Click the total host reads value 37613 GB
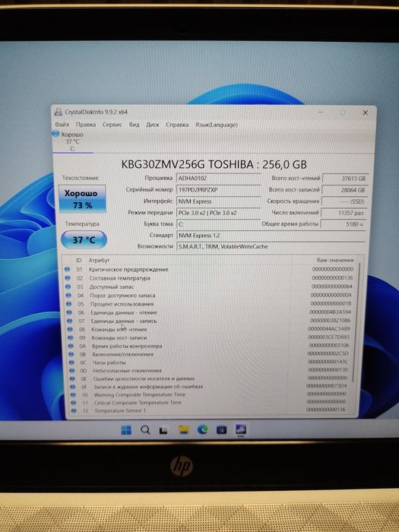The width and height of the screenshot is (399, 532). tap(345, 179)
